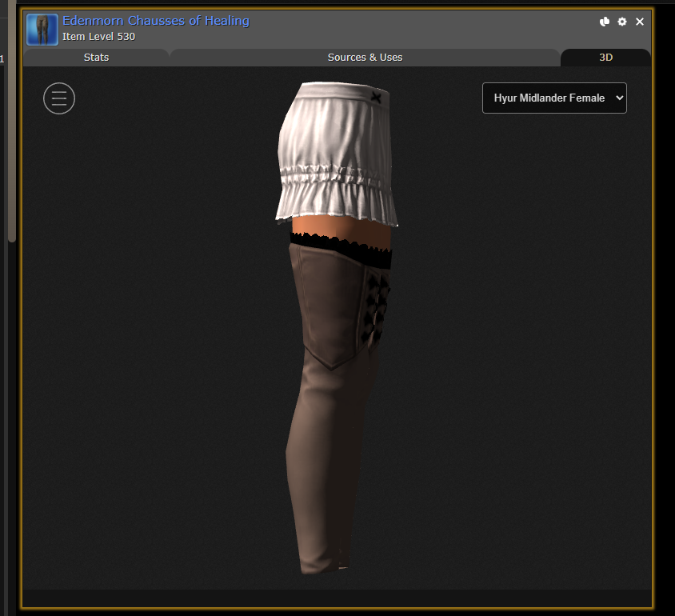The width and height of the screenshot is (675, 616).
Task: Click the Edenmorn Chausses item thumbnail icon
Action: click(42, 30)
